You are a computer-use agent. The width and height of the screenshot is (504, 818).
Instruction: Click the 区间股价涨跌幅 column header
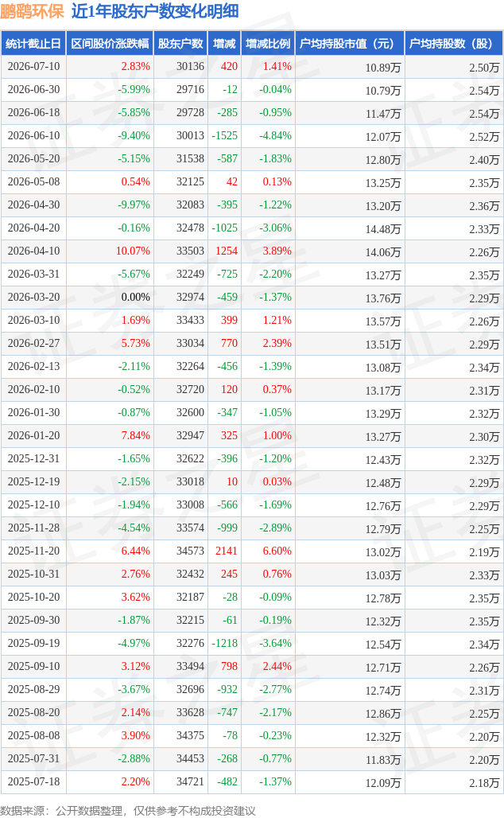tap(110, 44)
